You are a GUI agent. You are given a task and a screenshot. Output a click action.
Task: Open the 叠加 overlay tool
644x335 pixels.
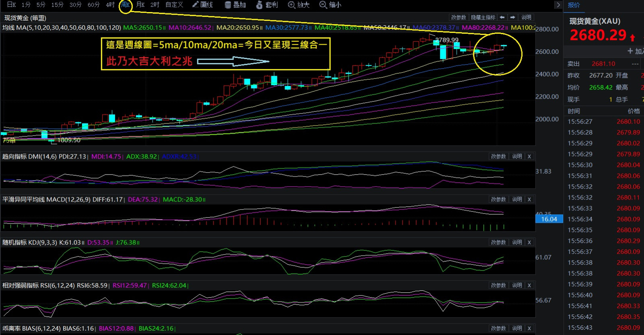[x=235, y=5]
